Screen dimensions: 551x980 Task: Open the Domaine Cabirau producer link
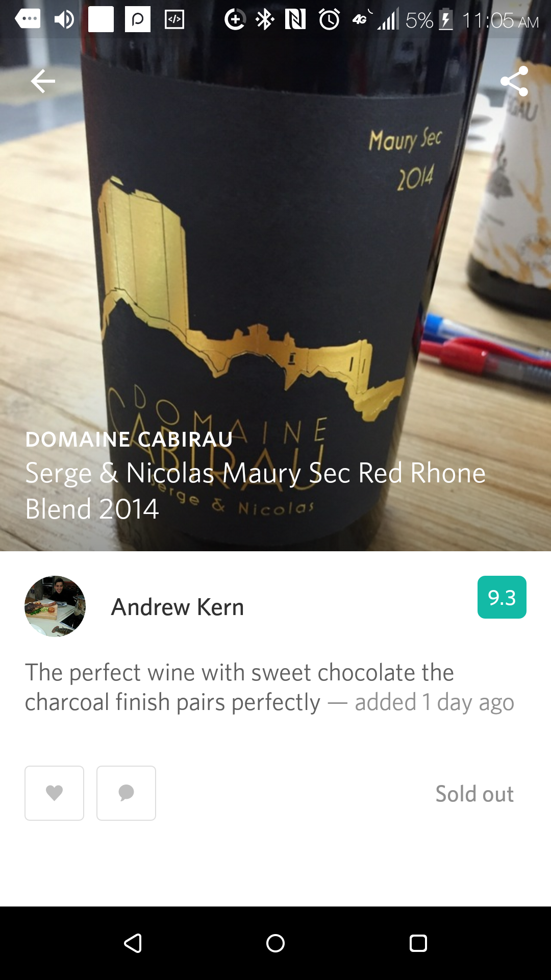click(x=129, y=439)
